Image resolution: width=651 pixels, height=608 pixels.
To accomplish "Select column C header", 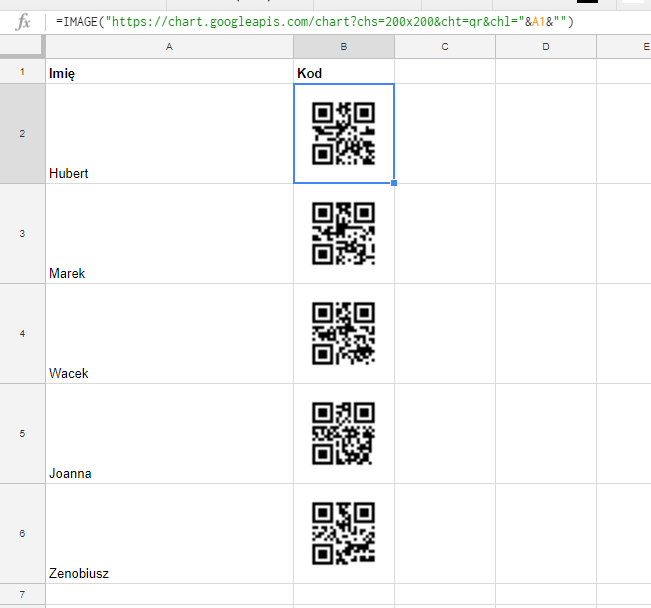I will tap(445, 47).
